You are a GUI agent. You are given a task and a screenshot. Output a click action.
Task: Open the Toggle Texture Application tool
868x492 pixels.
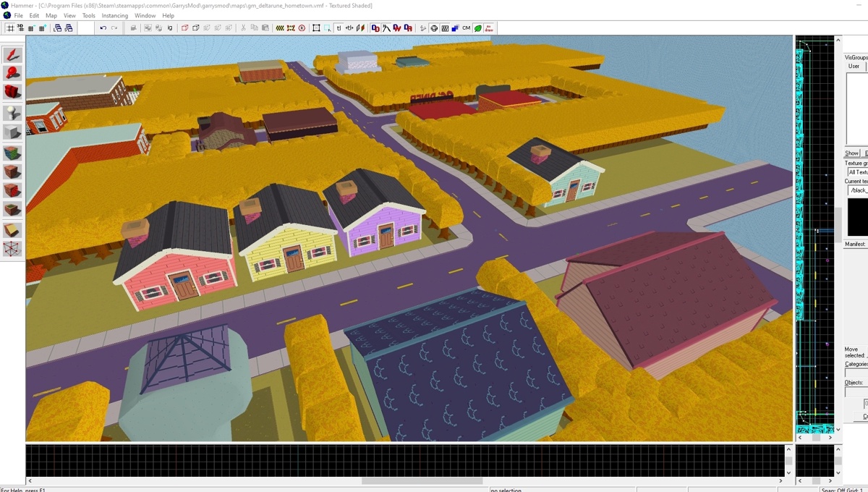(12, 153)
